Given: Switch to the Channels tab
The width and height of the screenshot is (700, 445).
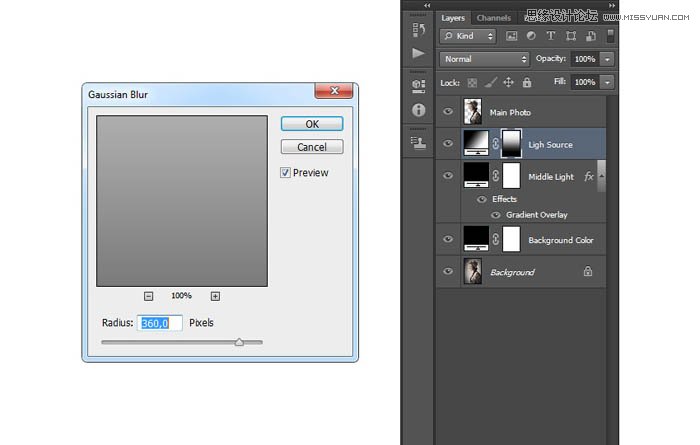Looking at the screenshot, I should coord(493,17).
